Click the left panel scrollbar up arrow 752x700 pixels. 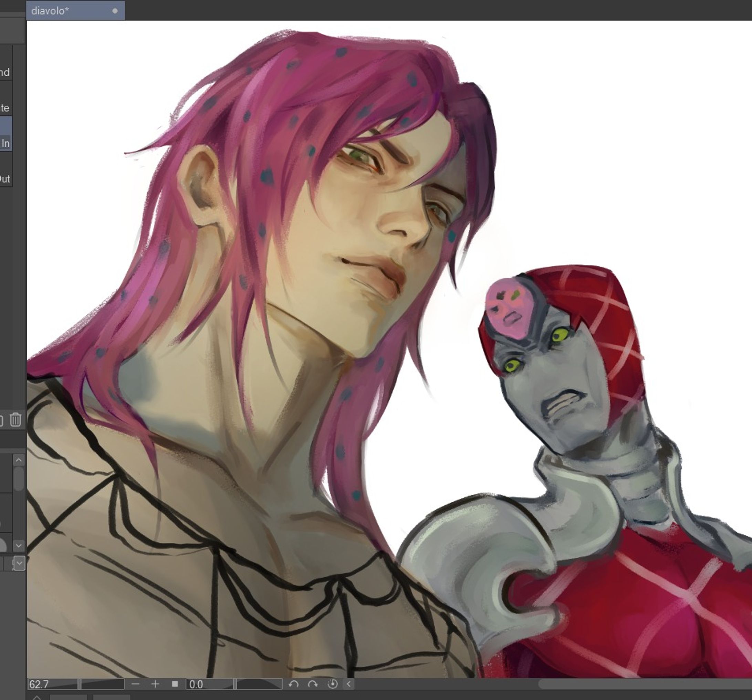tap(19, 460)
